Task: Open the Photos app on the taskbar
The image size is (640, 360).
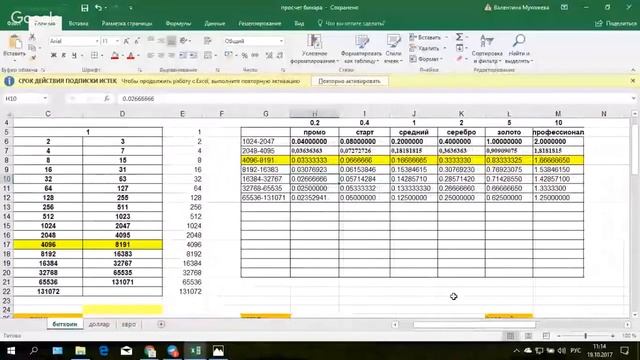Action: [x=218, y=351]
